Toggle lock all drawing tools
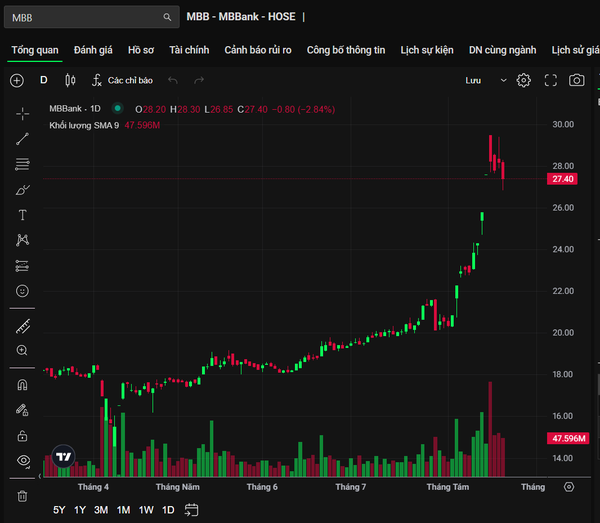 [x=22, y=436]
